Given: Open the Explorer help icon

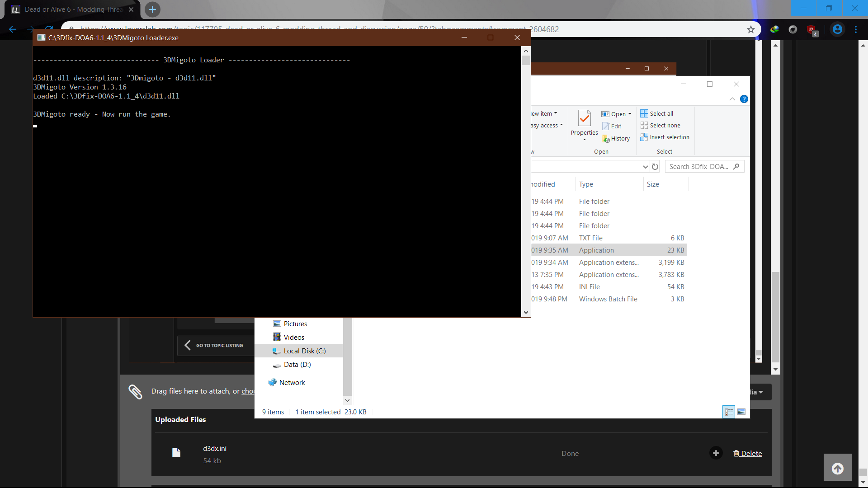Looking at the screenshot, I should click(744, 99).
